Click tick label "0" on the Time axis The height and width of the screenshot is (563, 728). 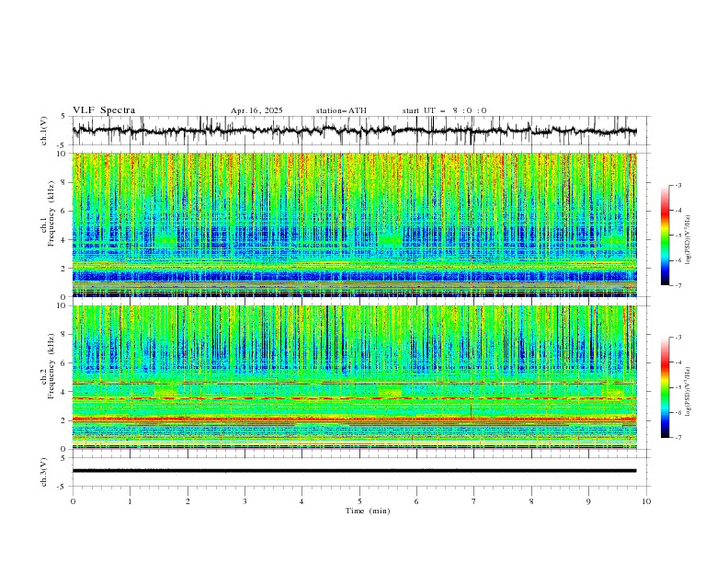click(73, 501)
